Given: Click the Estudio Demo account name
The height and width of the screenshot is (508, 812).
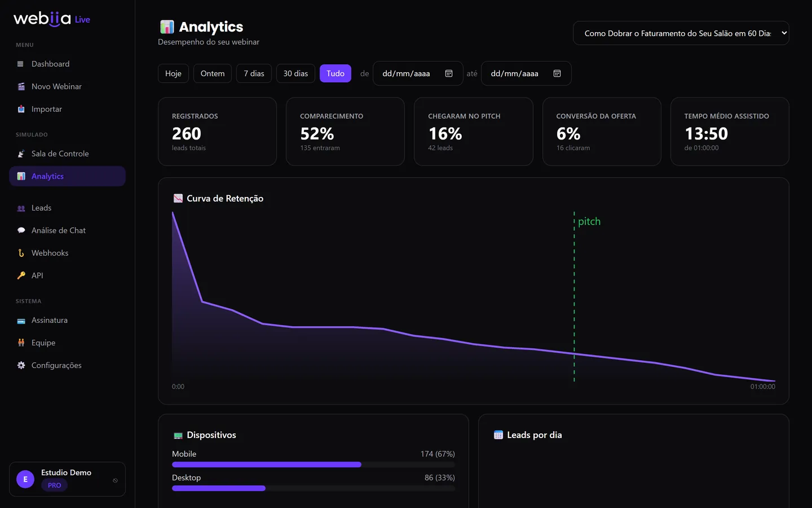Looking at the screenshot, I should [66, 472].
